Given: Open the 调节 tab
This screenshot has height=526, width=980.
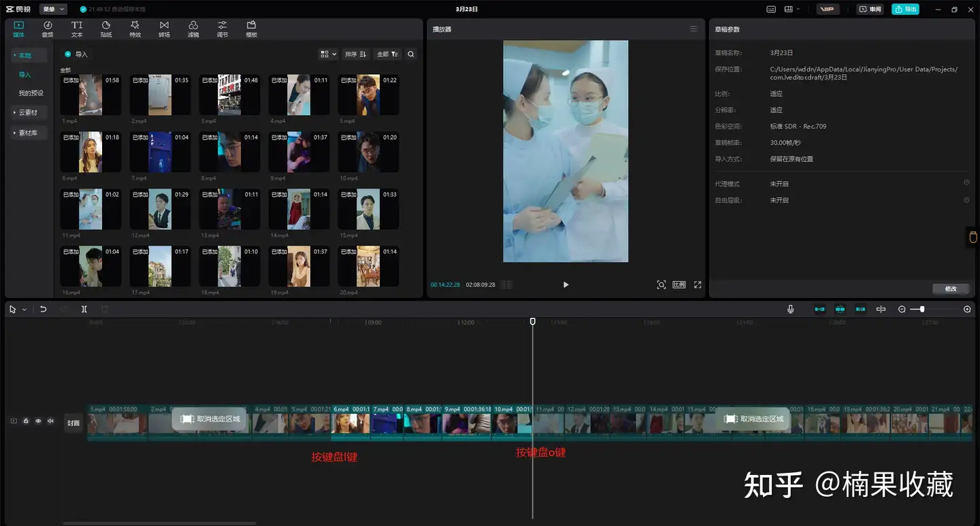Looking at the screenshot, I should pos(223,29).
